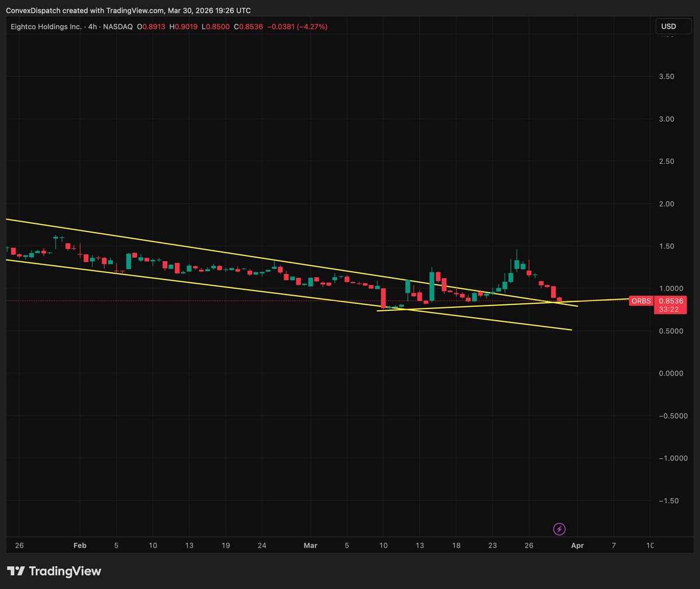Click the 0.5000 price axis label
700x589 pixels.
[x=670, y=331]
